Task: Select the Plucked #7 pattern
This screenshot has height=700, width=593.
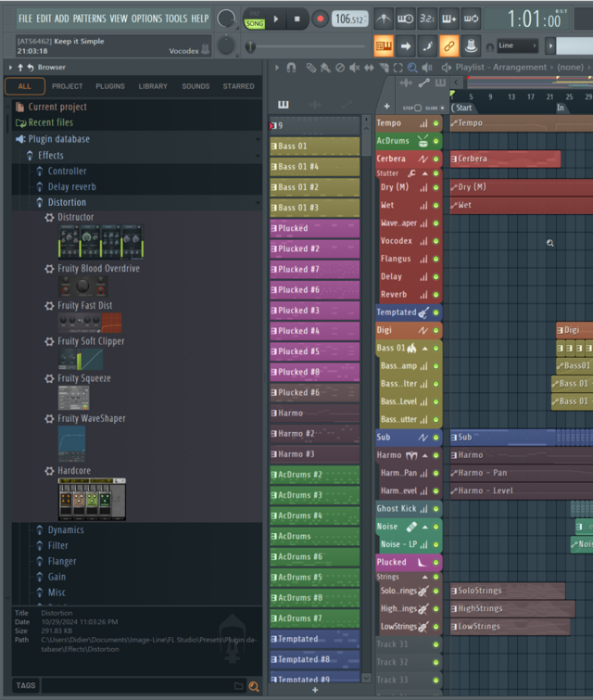Action: click(x=315, y=269)
